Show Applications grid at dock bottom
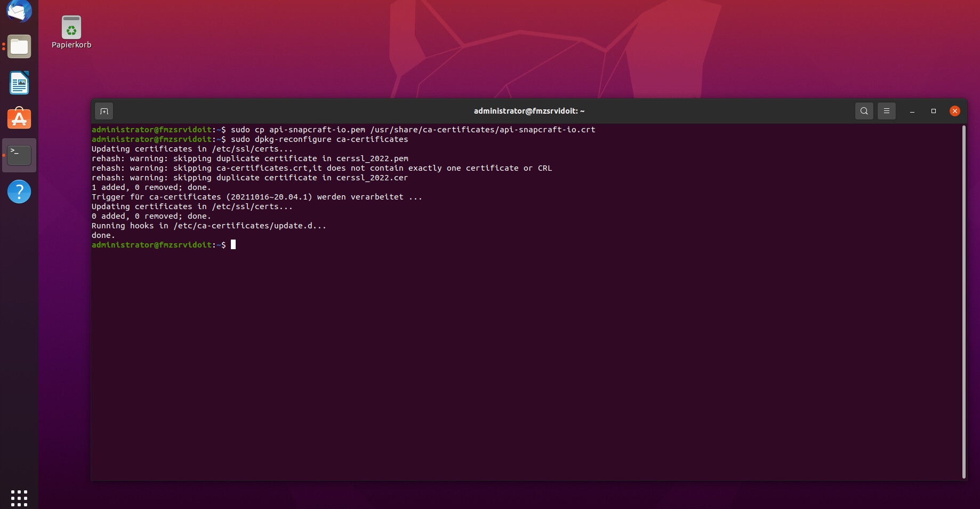Screen dimensions: 980x509 pyautogui.click(x=19, y=497)
